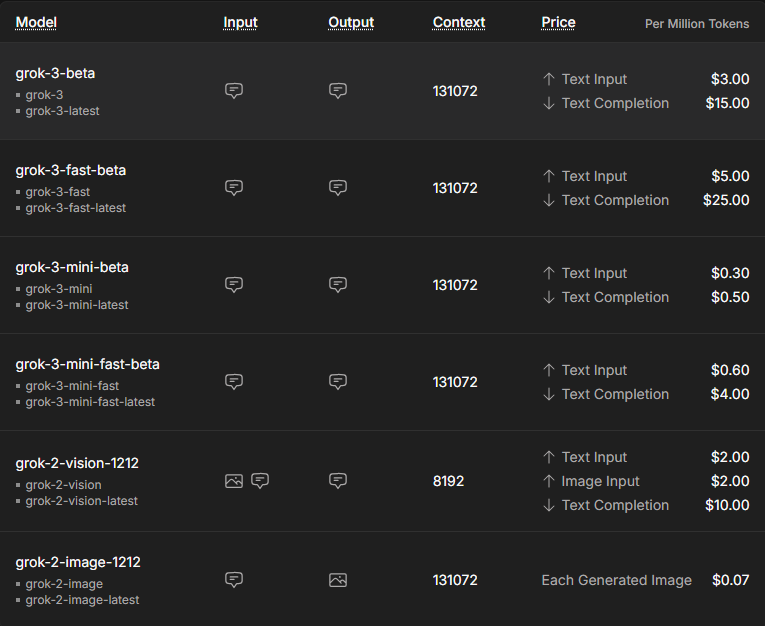Click the 131072 context for grok-3-beta
The image size is (765, 626).
pos(455,91)
